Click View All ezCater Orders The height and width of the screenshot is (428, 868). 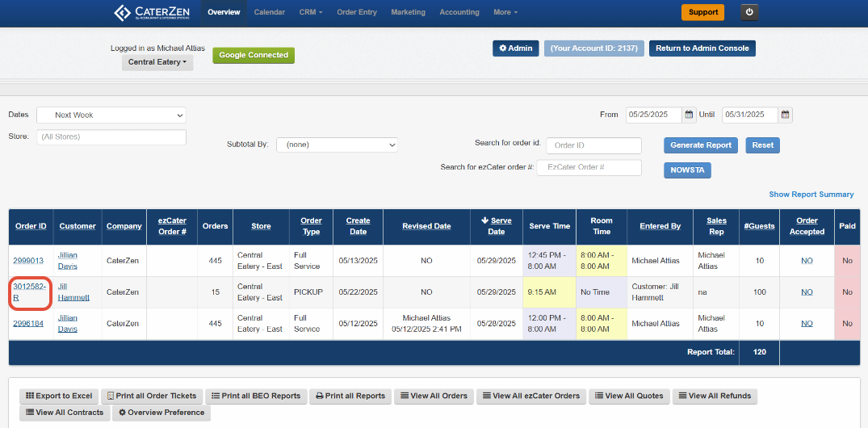click(531, 396)
